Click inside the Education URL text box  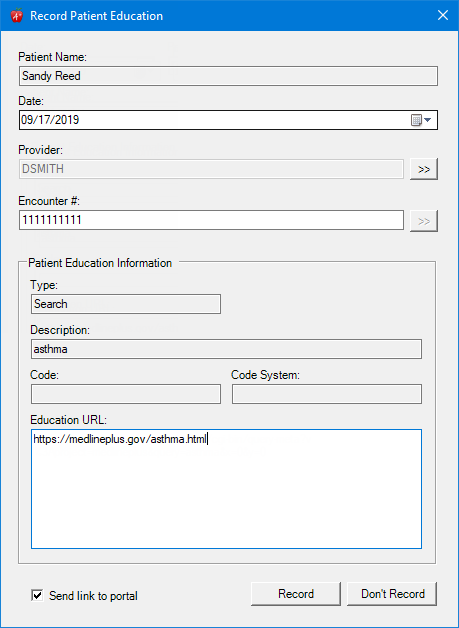pyautogui.click(x=226, y=489)
